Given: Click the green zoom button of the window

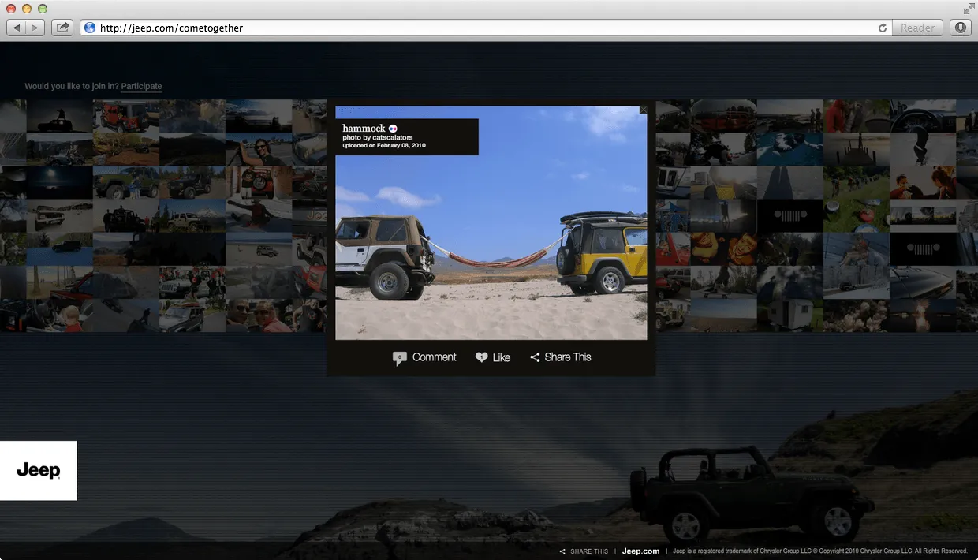Looking at the screenshot, I should [42, 8].
